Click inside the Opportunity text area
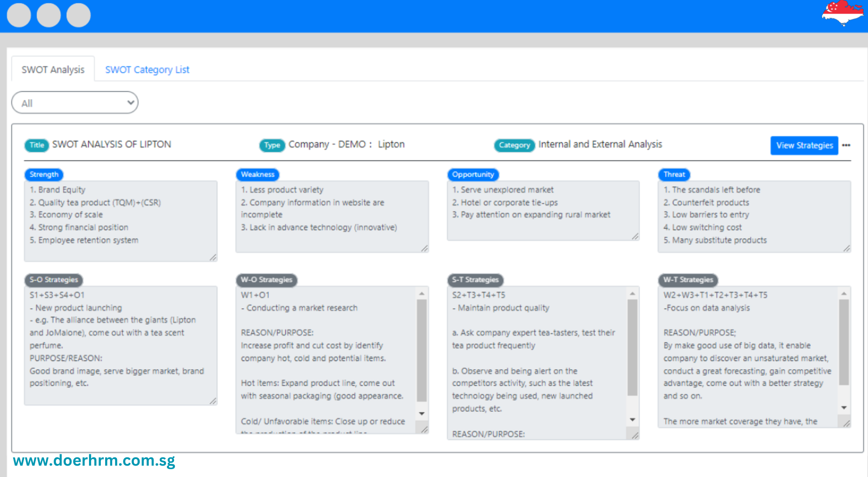This screenshot has width=868, height=477. pos(543,209)
